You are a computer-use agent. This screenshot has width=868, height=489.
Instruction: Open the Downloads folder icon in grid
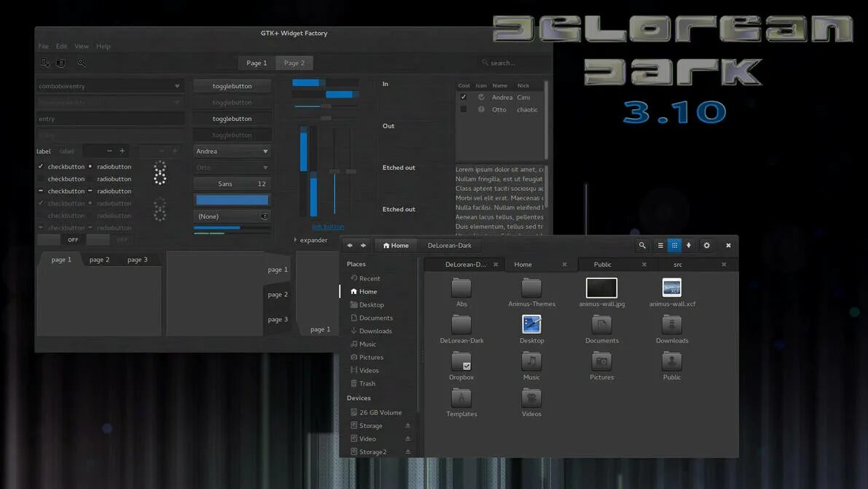(672, 324)
